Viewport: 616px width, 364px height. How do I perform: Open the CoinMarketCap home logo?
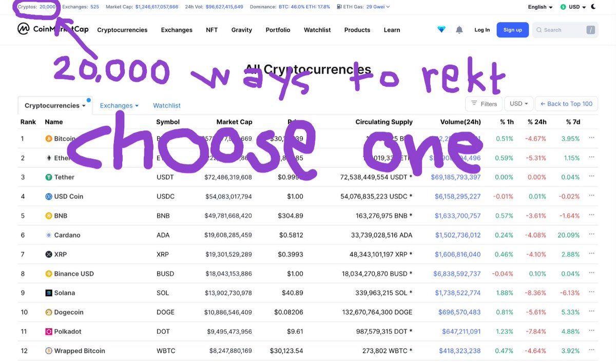tap(53, 29)
